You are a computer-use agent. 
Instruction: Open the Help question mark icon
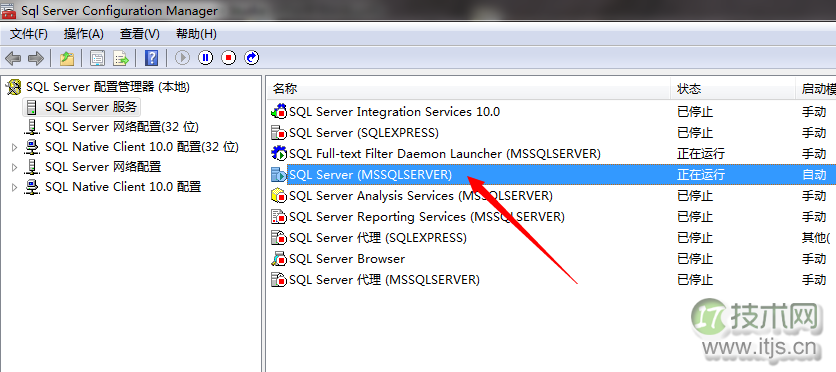[151, 58]
